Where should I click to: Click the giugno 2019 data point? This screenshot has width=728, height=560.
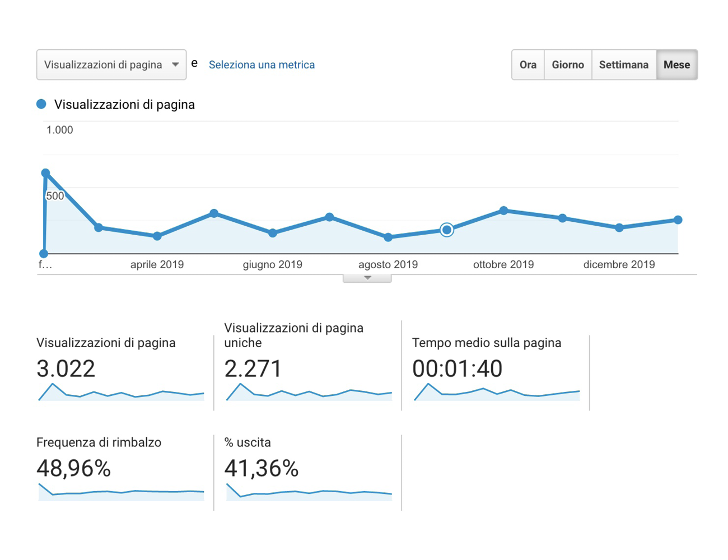click(273, 233)
